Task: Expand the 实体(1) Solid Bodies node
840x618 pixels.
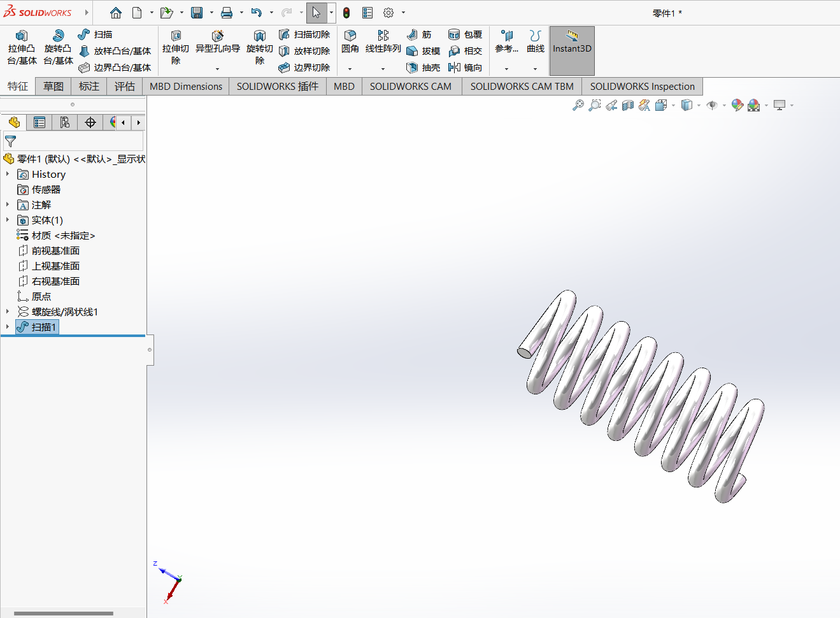Action: (8, 220)
